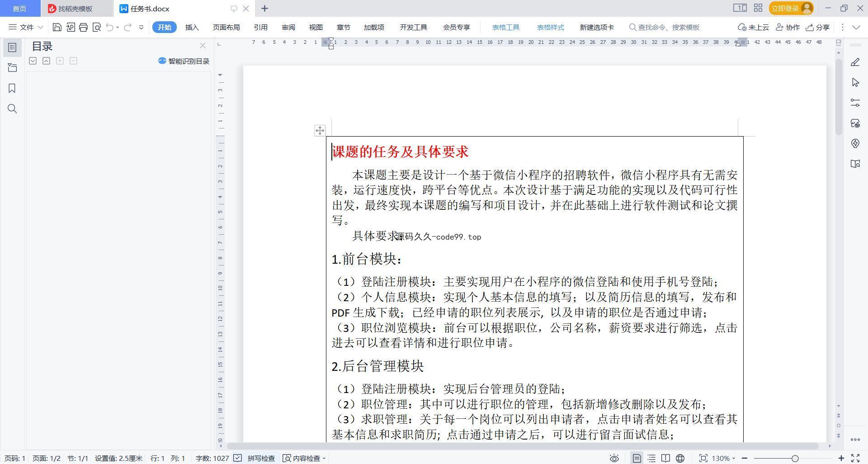
Task: Click the 分享 share button
Action: (818, 27)
